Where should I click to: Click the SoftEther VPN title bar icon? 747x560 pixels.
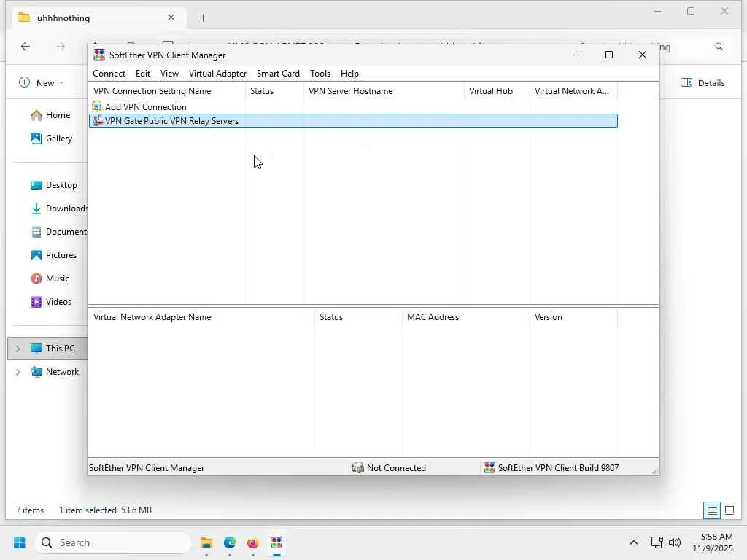click(x=99, y=55)
